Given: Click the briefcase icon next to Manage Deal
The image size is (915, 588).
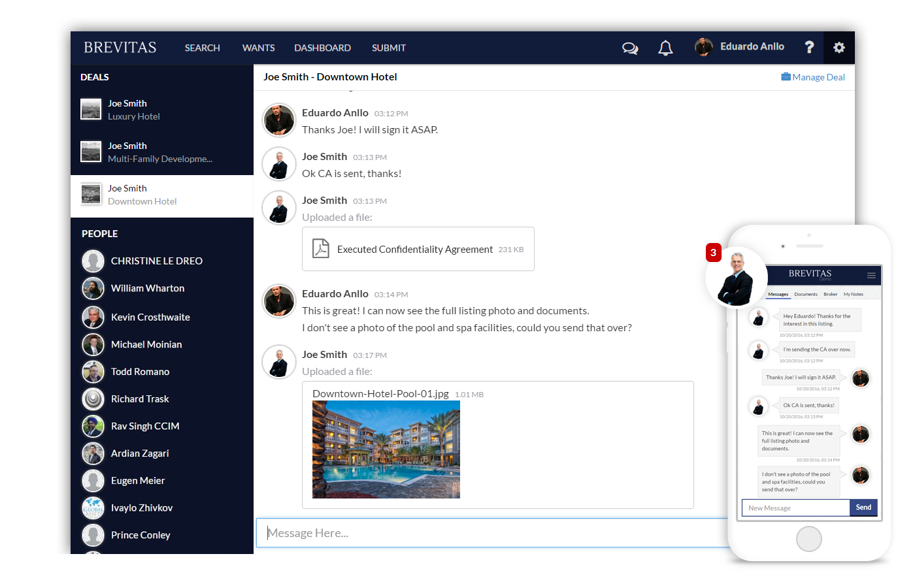Looking at the screenshot, I should [x=786, y=76].
